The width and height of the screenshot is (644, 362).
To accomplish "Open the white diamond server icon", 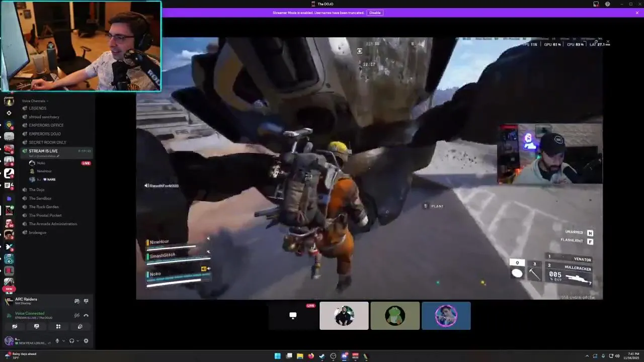I will tap(9, 113).
